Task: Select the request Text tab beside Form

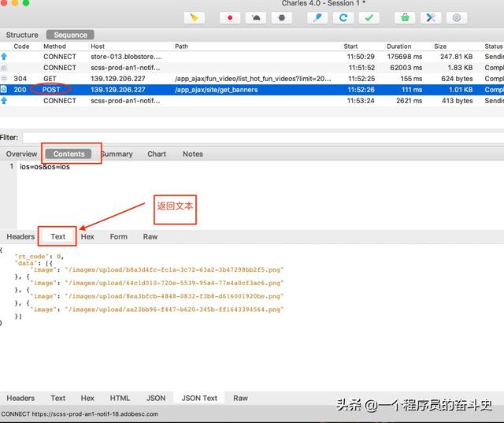Action: [x=57, y=236]
